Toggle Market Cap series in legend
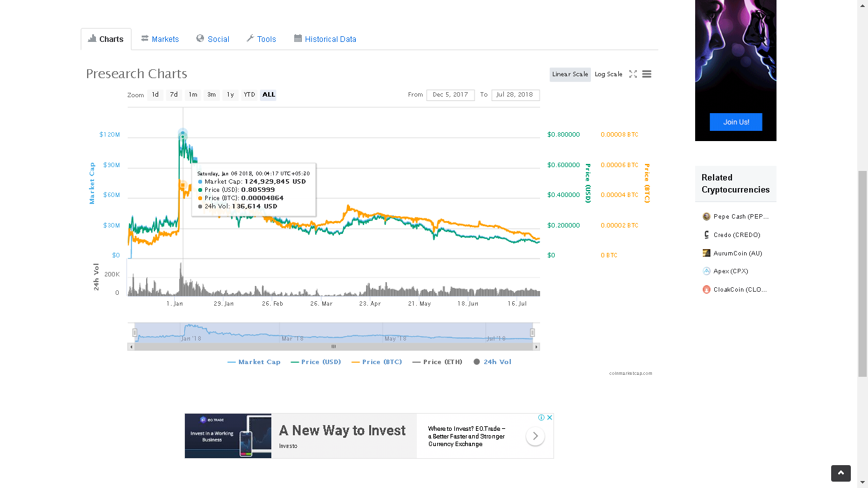 (254, 362)
